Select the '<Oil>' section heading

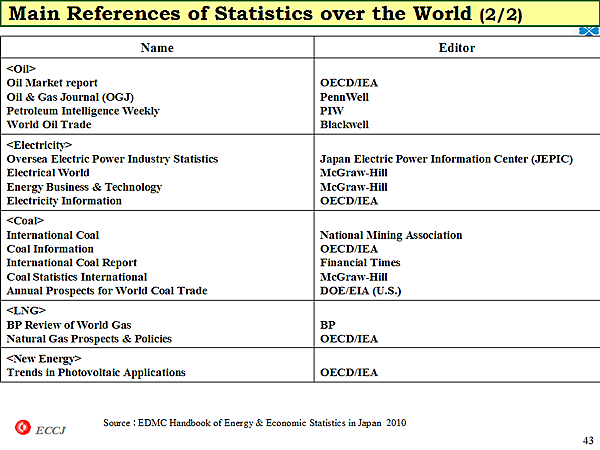point(21,69)
